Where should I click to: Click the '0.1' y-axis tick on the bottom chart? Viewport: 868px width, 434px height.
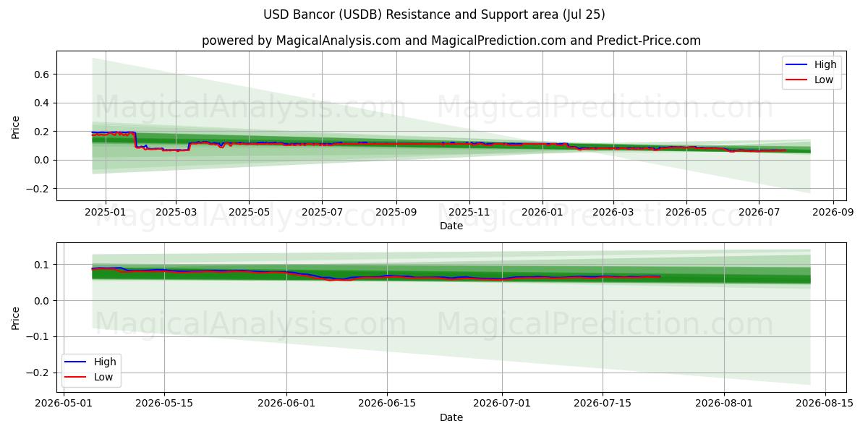point(41,265)
